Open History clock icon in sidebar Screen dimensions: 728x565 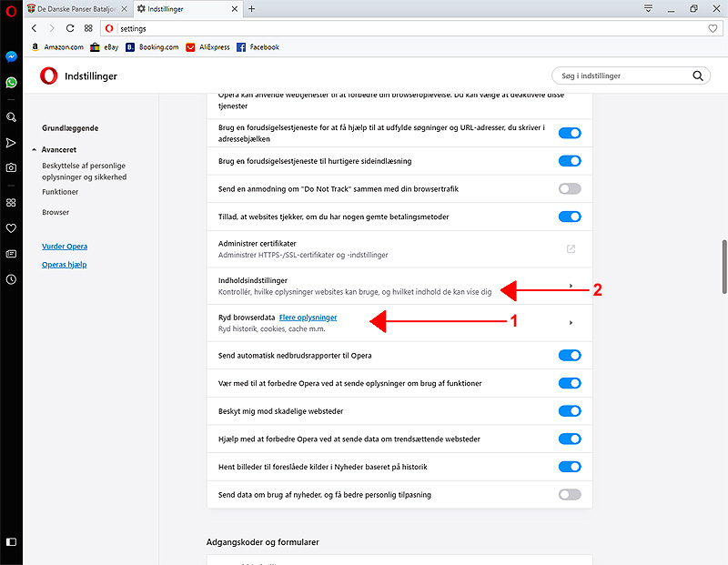click(x=11, y=279)
